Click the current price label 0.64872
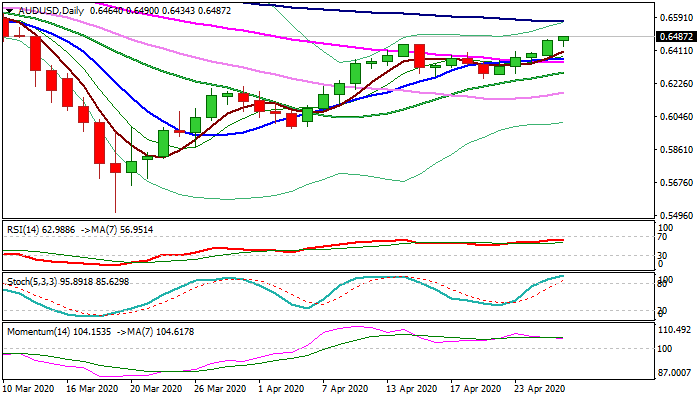Screen dimensions: 700x400 677,37
